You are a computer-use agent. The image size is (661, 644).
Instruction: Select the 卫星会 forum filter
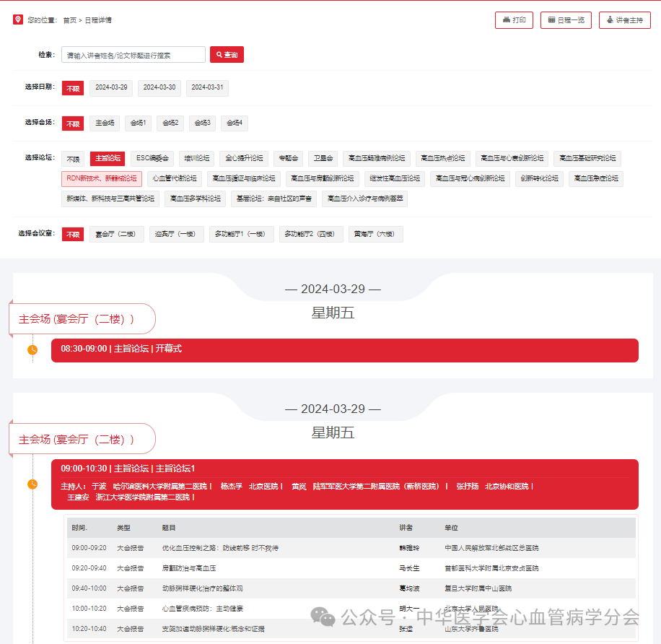(323, 159)
